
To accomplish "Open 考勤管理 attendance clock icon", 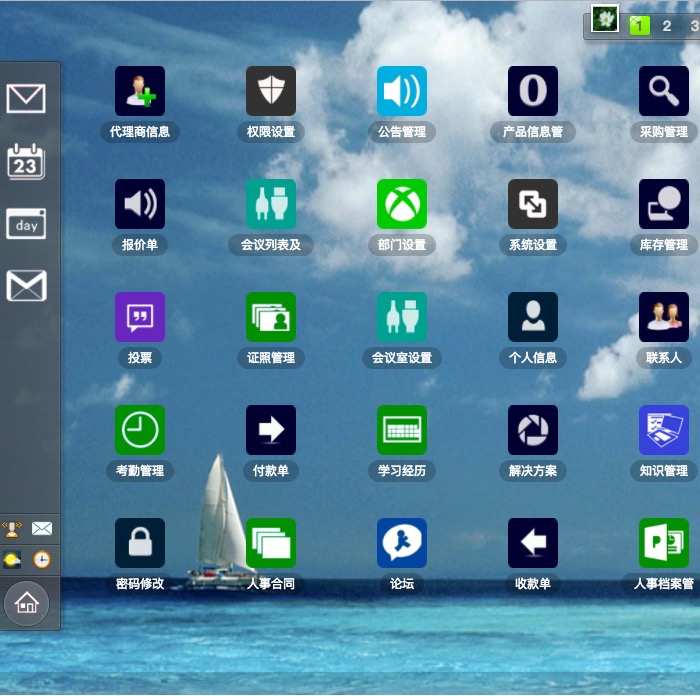I will coord(140,430).
